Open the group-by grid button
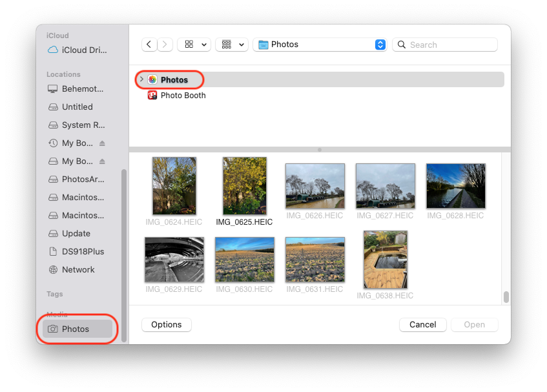 coord(227,45)
